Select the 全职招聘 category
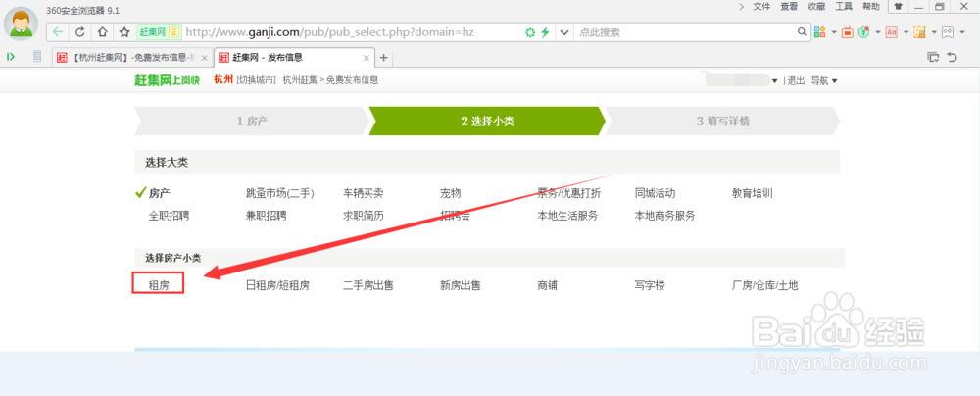This screenshot has height=396, width=980. [x=169, y=216]
